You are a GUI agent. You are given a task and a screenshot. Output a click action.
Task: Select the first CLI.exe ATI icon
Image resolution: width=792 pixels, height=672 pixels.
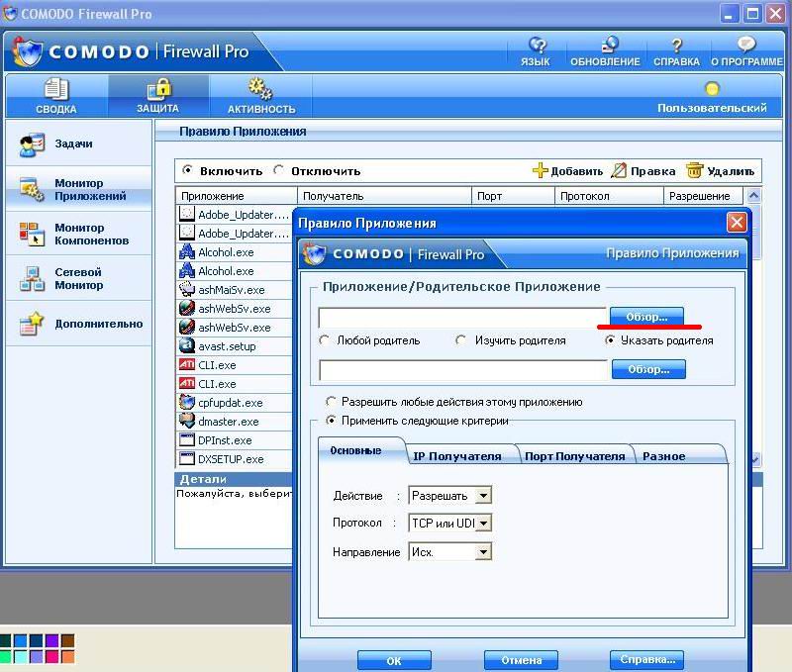pyautogui.click(x=187, y=364)
